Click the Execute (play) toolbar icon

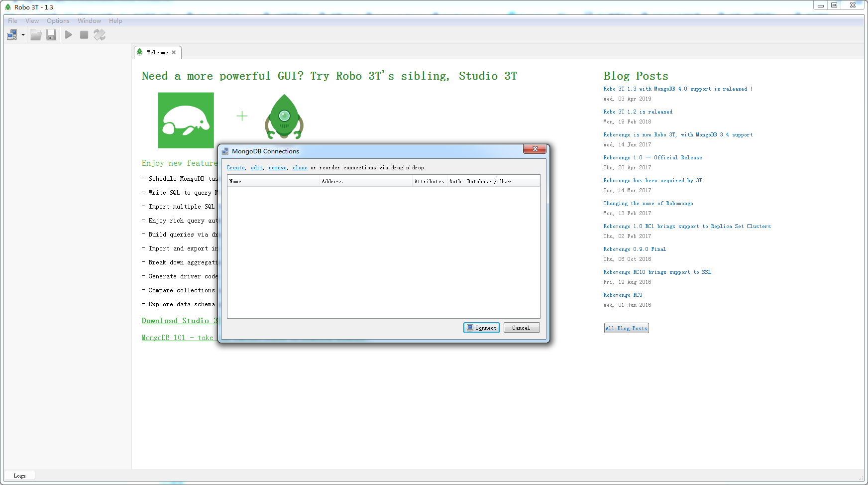coord(68,34)
